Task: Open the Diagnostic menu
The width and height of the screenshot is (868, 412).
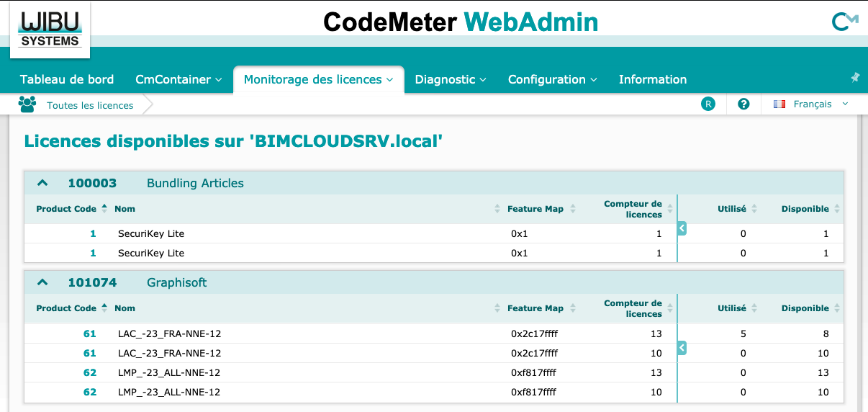Action: (x=451, y=79)
